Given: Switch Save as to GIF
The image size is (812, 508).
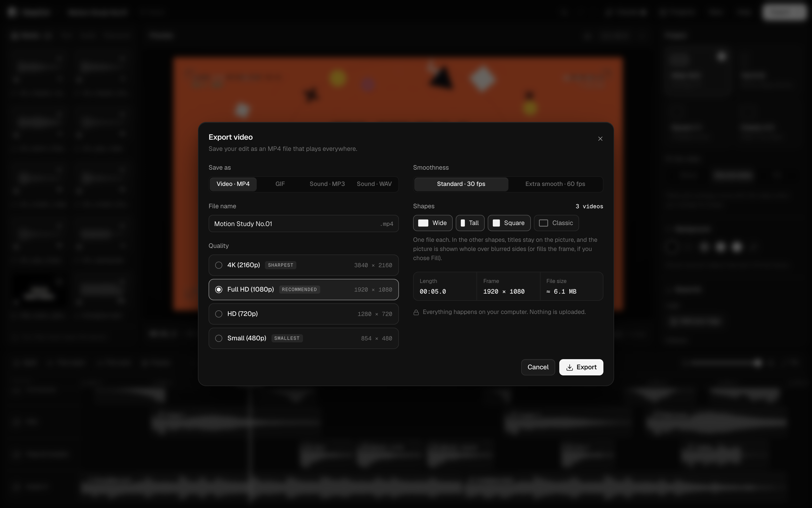Looking at the screenshot, I should tap(280, 184).
